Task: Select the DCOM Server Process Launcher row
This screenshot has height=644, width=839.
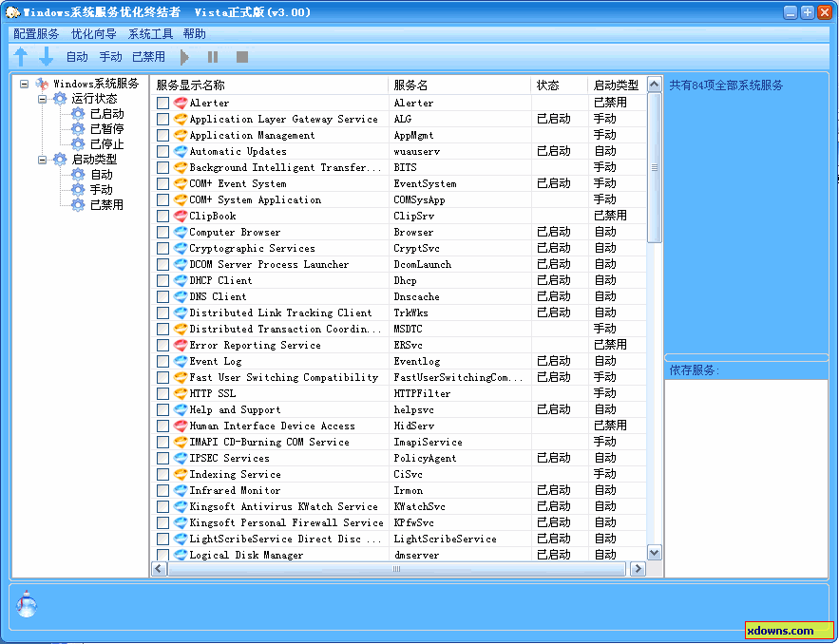Action: tap(399, 264)
